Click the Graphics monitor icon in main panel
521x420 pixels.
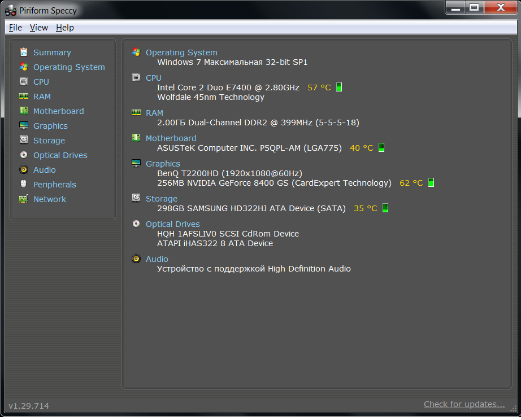[136, 163]
